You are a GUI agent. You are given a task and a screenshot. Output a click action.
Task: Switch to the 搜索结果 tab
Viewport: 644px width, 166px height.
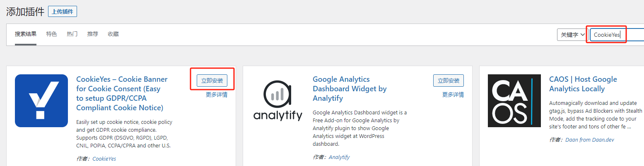(x=26, y=34)
